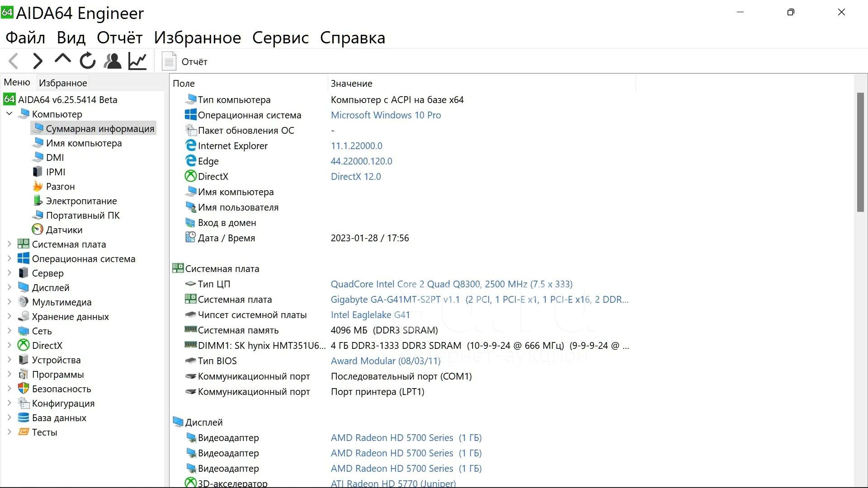Click the Internet Explorer field icon

point(191,145)
